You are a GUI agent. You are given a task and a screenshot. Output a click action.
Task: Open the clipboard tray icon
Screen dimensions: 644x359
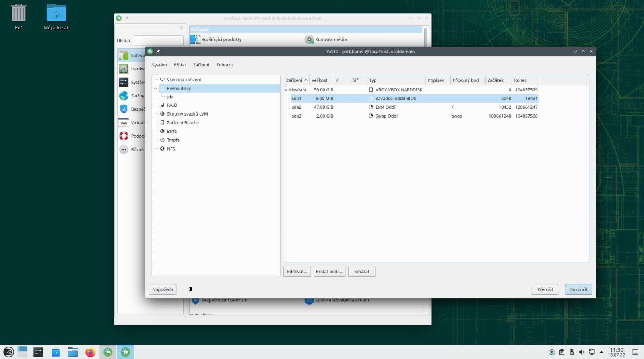click(x=562, y=352)
